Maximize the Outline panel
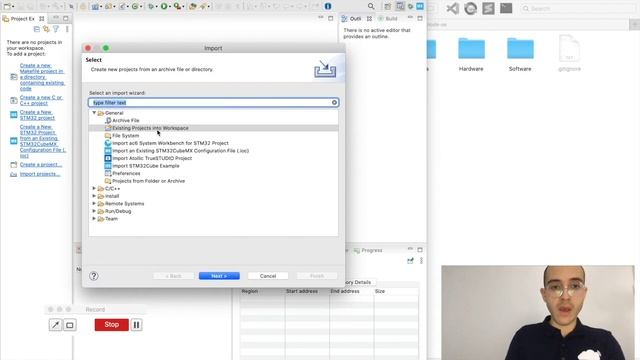 click(x=420, y=18)
